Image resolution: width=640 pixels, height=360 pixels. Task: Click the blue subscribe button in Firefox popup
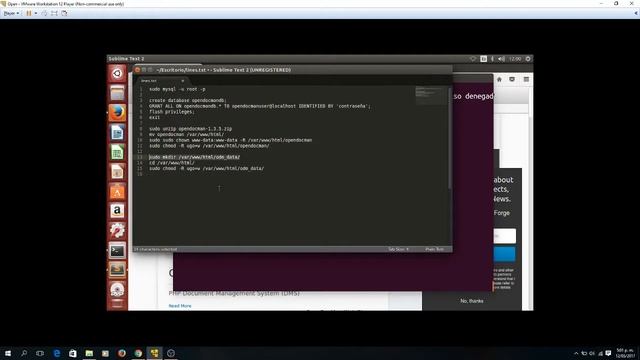coord(504,254)
